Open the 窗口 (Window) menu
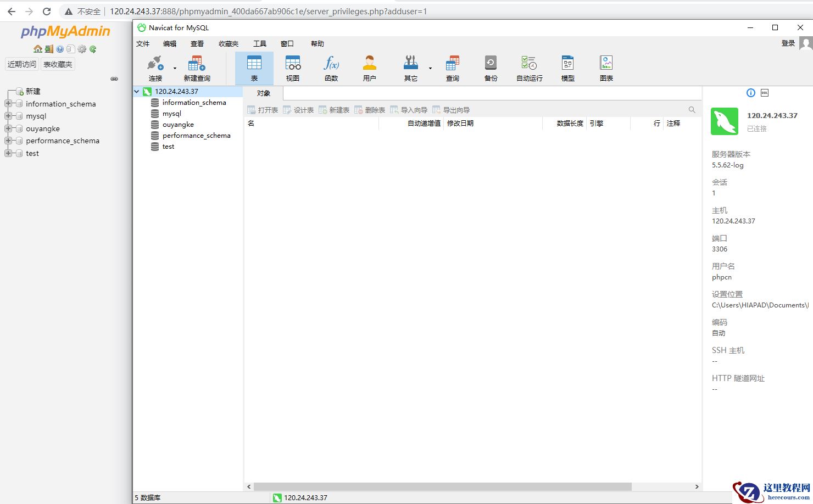 coord(287,44)
